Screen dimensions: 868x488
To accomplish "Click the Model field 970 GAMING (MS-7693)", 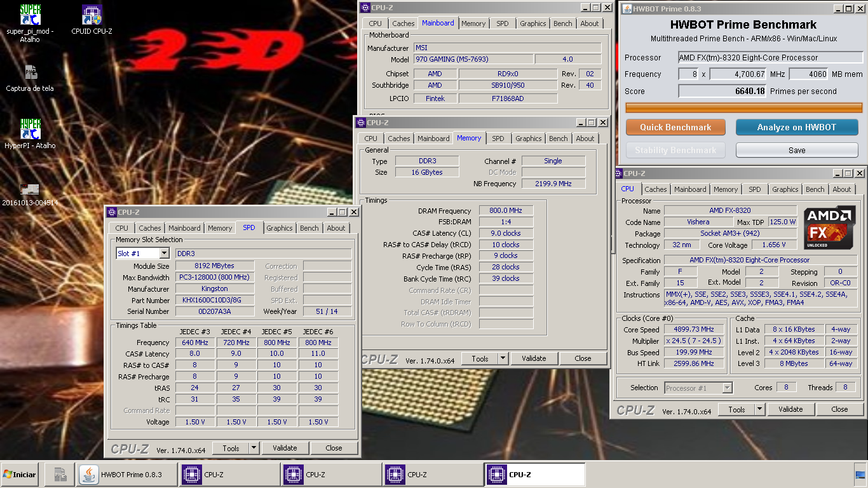I will tap(473, 59).
